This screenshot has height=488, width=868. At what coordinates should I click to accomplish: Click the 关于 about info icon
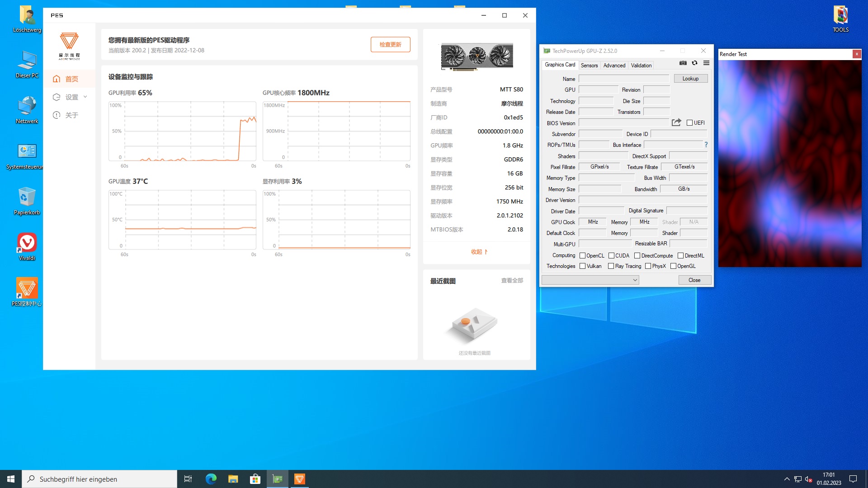pyautogui.click(x=57, y=115)
